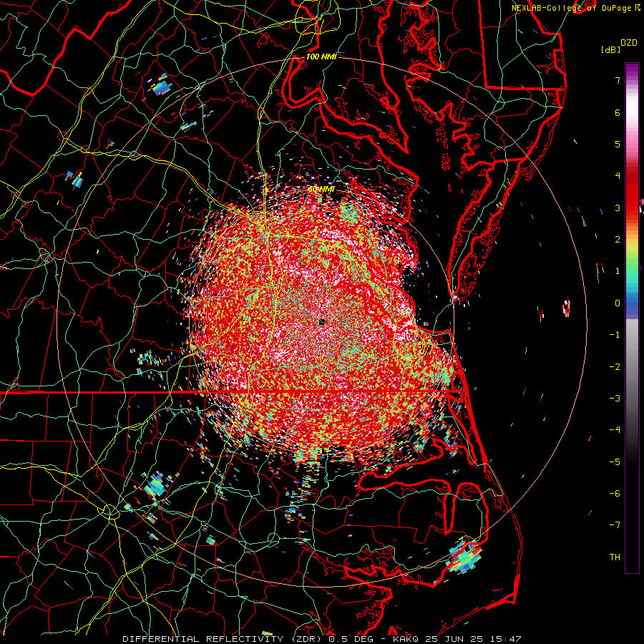This screenshot has width=644, height=644.
Task: Click the 6 dB value on color scale
Action: pos(618,112)
